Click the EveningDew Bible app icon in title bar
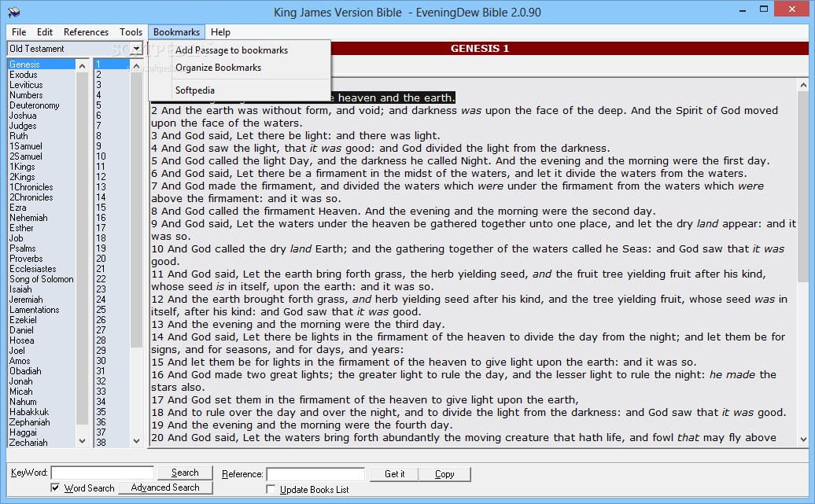 click(x=13, y=12)
